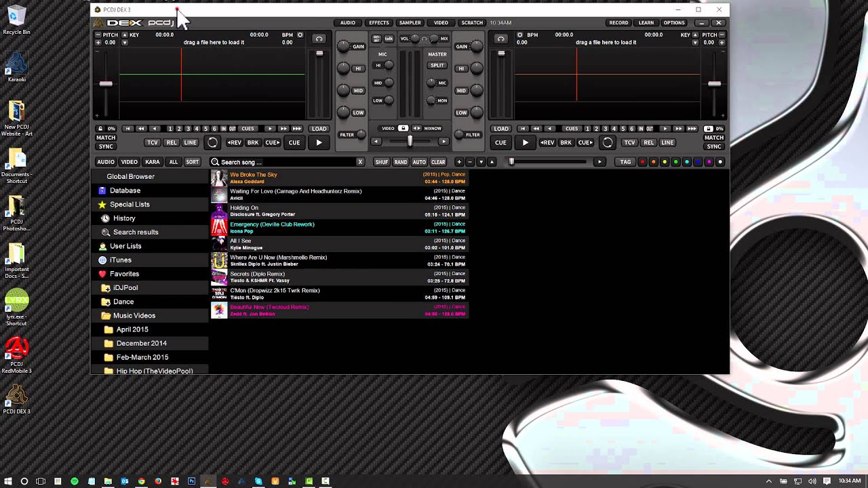Select the green tag color
868x488 pixels.
click(x=675, y=162)
